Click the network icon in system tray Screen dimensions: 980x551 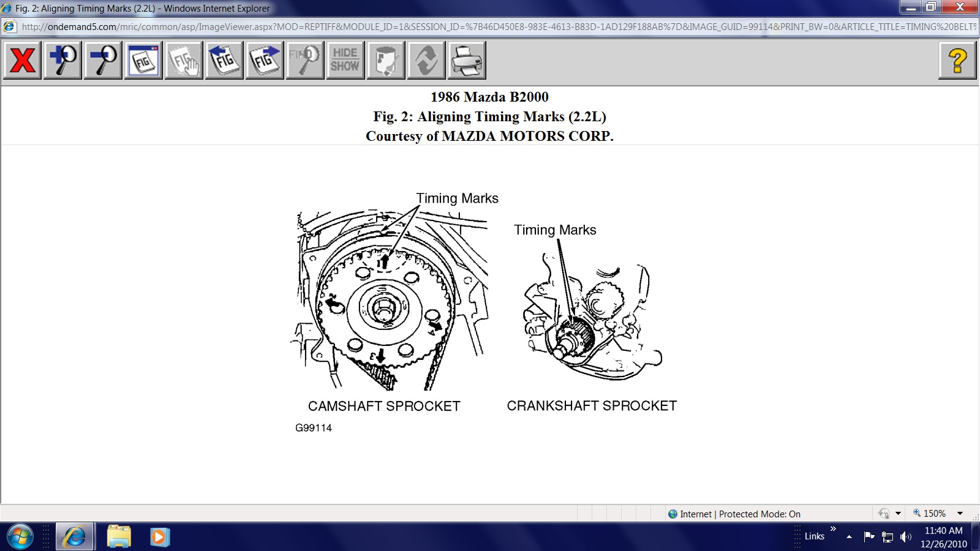tap(888, 538)
